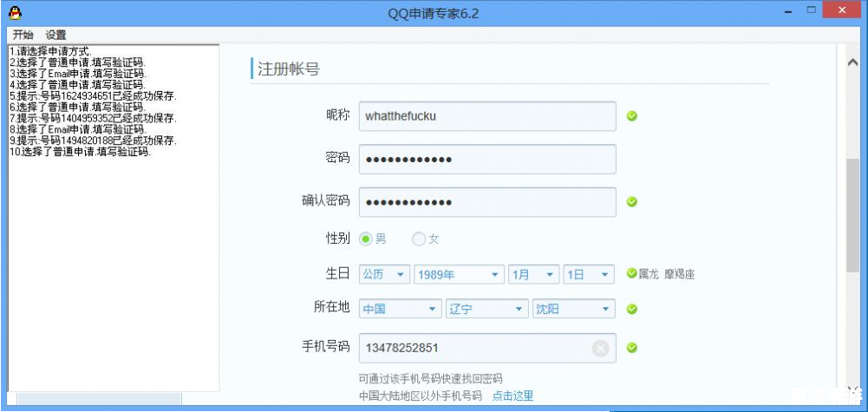The height and width of the screenshot is (412, 868).
Task: Select the 男 gender radio button
Action: click(x=366, y=239)
